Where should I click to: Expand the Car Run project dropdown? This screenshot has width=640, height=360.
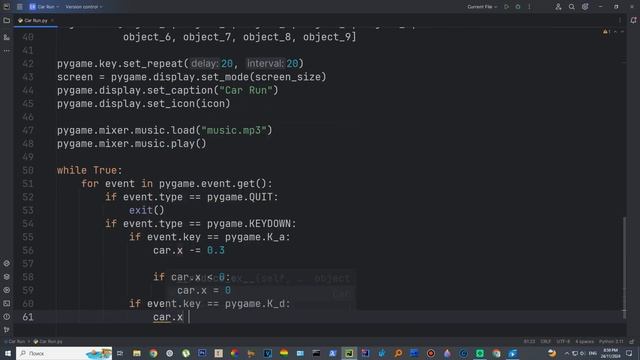44,7
